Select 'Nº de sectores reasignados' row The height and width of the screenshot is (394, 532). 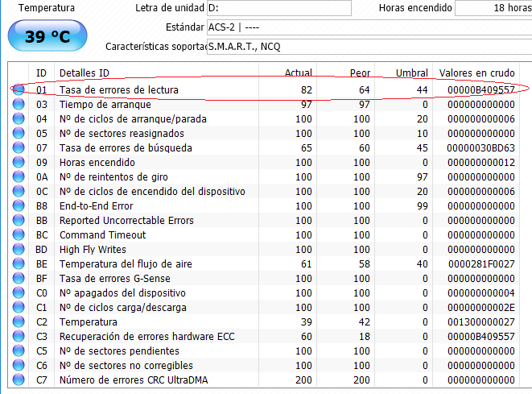coord(263,133)
